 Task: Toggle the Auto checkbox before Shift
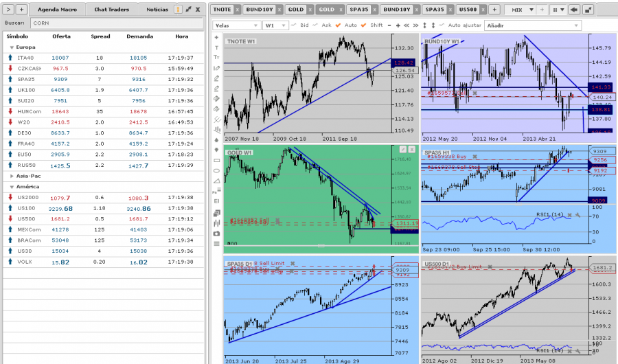click(339, 25)
